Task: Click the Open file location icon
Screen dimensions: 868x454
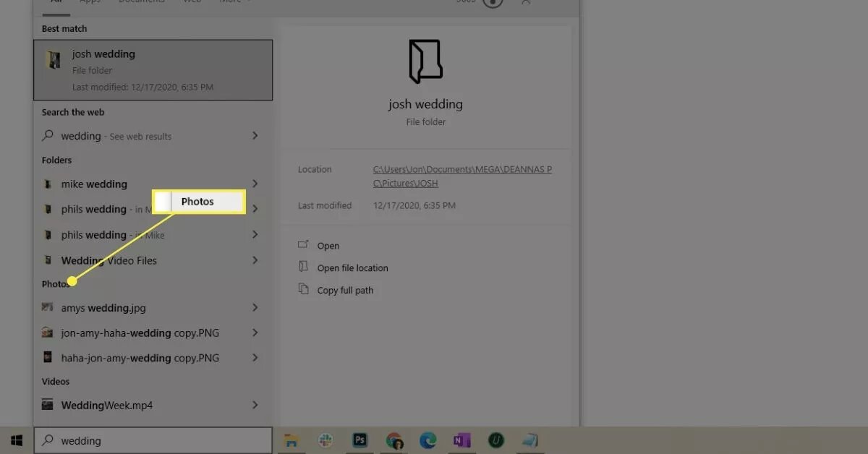Action: [304, 267]
